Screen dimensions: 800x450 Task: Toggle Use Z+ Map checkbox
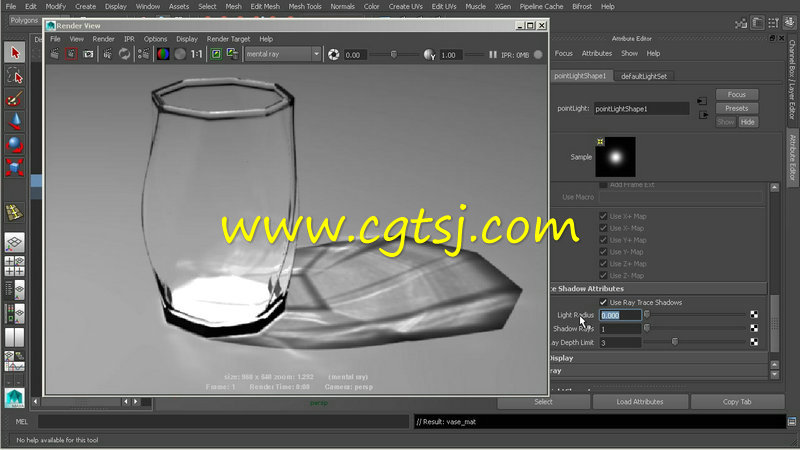pos(603,264)
